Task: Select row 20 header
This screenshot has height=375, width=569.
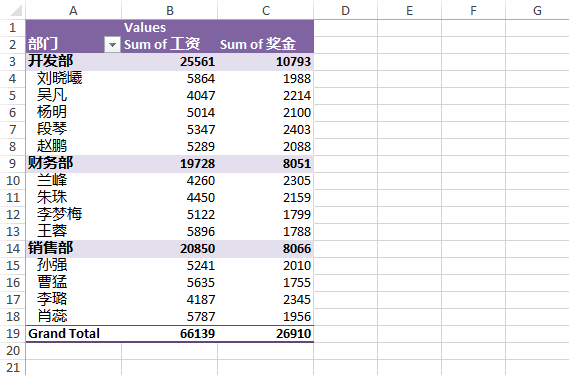Action: click(x=12, y=350)
